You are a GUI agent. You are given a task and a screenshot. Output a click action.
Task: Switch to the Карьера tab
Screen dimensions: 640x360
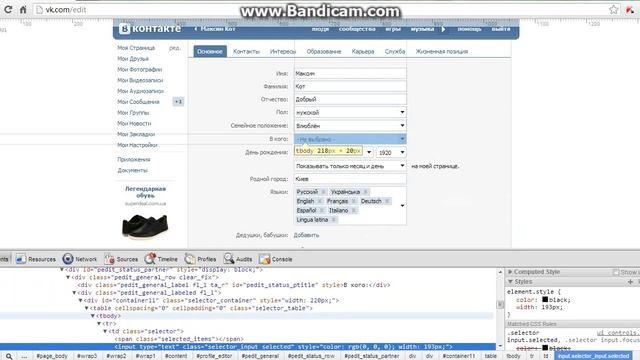[363, 51]
